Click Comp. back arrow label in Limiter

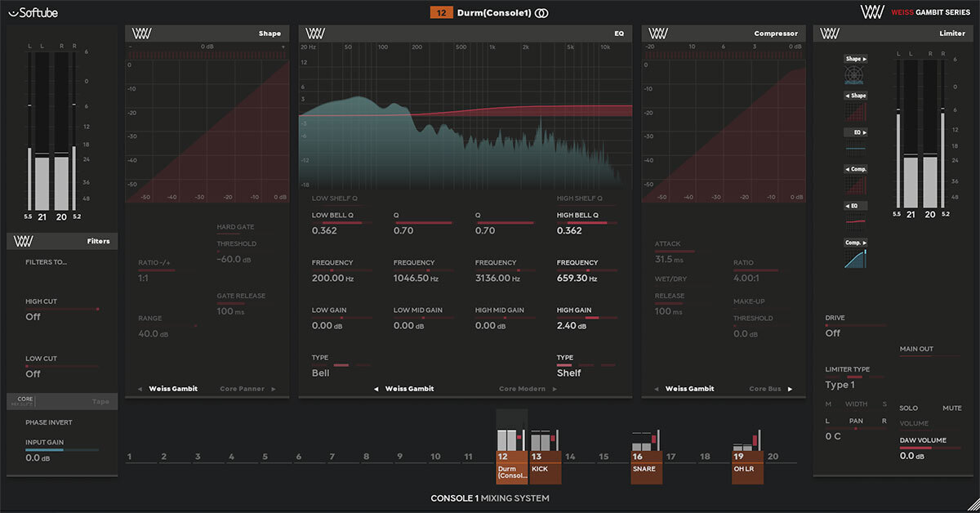855,169
